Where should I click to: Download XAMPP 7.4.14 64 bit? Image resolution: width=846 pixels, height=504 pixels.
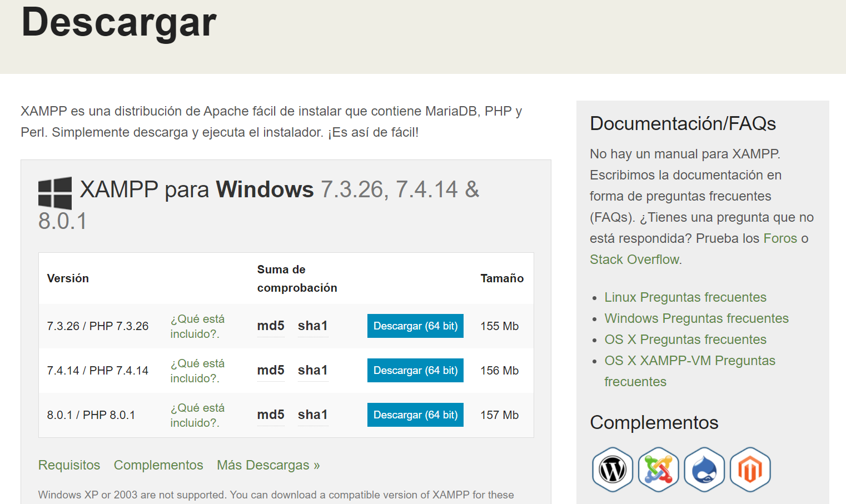click(x=415, y=371)
